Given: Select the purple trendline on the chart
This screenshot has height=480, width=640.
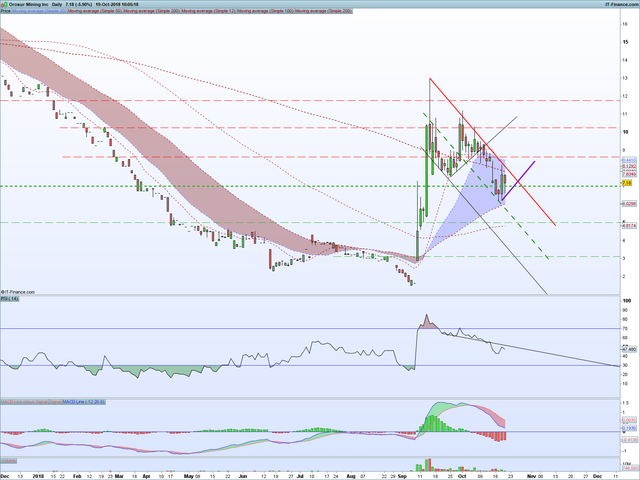Looking at the screenshot, I should click(x=518, y=181).
